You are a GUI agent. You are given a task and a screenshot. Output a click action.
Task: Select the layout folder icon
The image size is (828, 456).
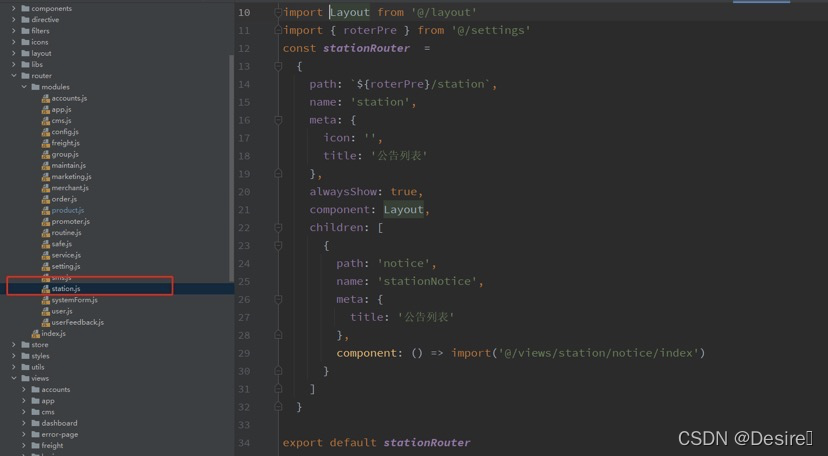(x=25, y=53)
